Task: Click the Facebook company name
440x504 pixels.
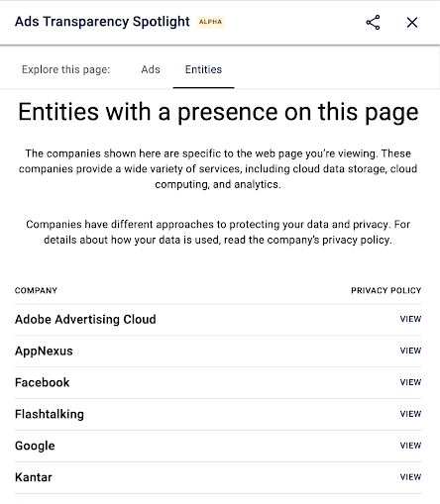Action: (x=43, y=382)
